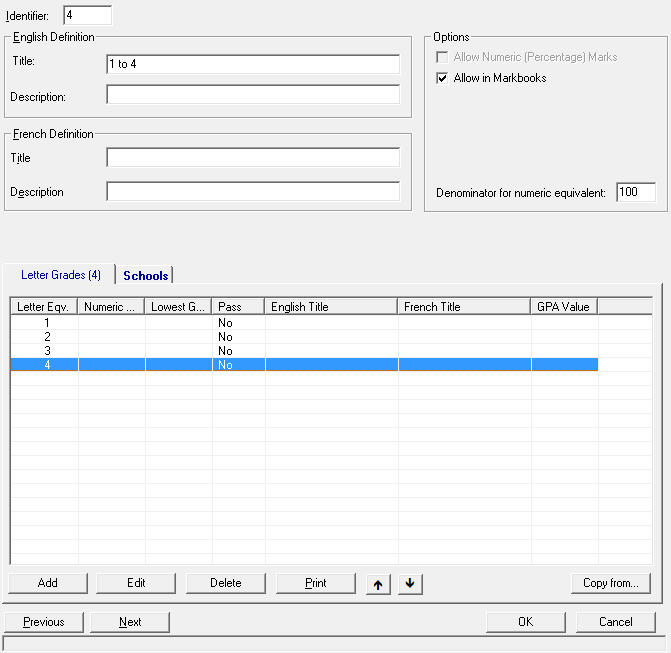Screen dimensions: 671x653
Task: Switch to the Schools tab
Action: click(x=145, y=275)
